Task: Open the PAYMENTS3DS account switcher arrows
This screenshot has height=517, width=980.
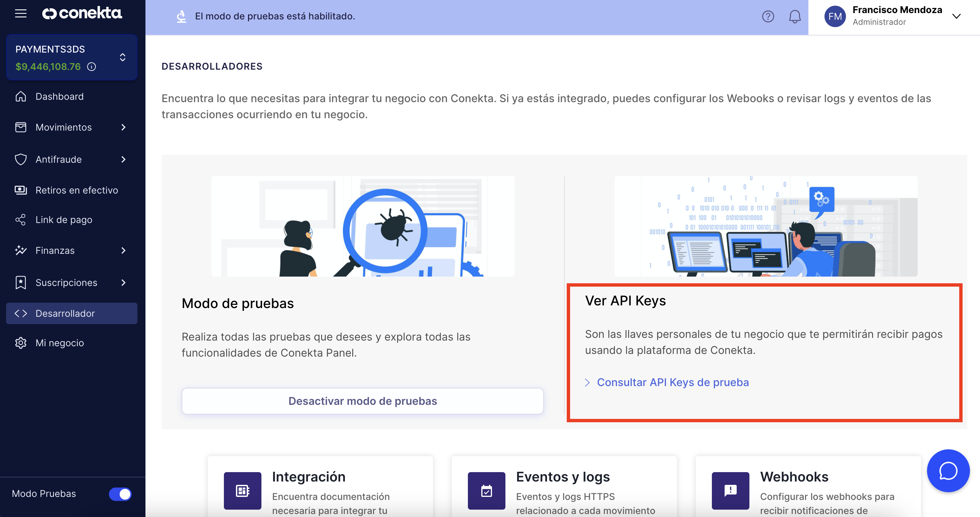Action: coord(123,57)
